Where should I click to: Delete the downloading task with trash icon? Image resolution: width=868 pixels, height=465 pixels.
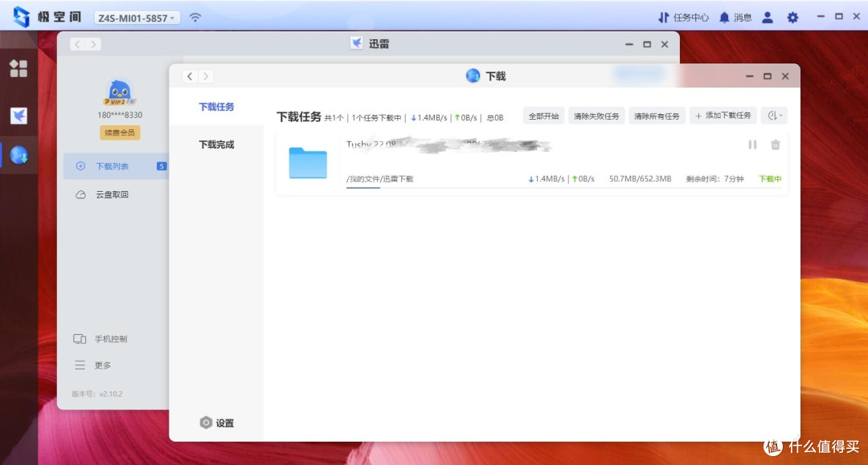point(776,145)
